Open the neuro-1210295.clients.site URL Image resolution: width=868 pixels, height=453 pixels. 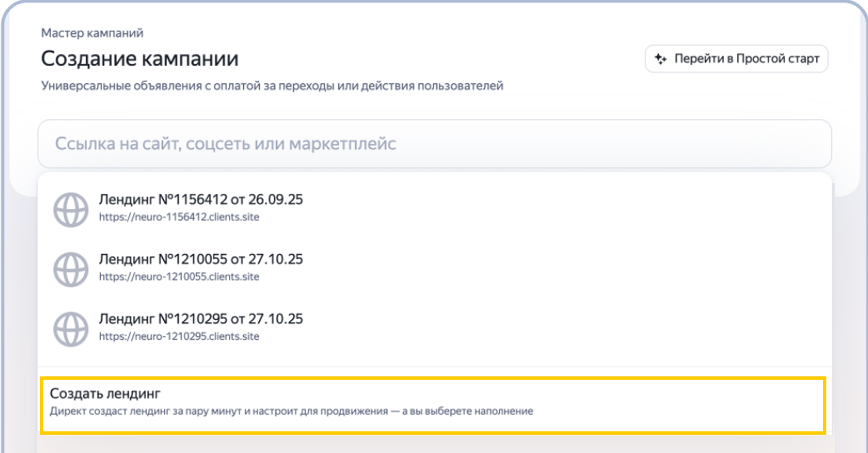pyautogui.click(x=179, y=336)
